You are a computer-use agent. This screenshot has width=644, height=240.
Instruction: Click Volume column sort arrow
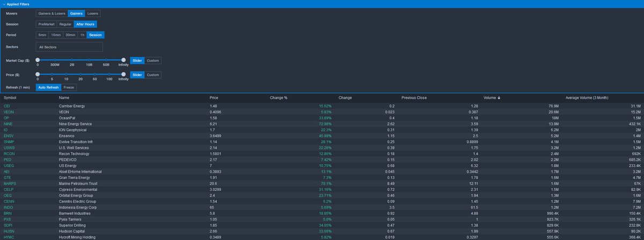click(500, 98)
